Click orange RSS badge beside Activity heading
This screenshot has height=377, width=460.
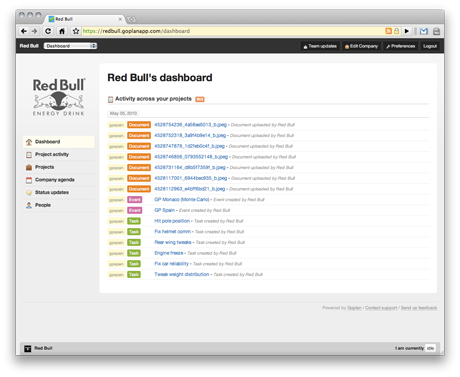click(200, 99)
